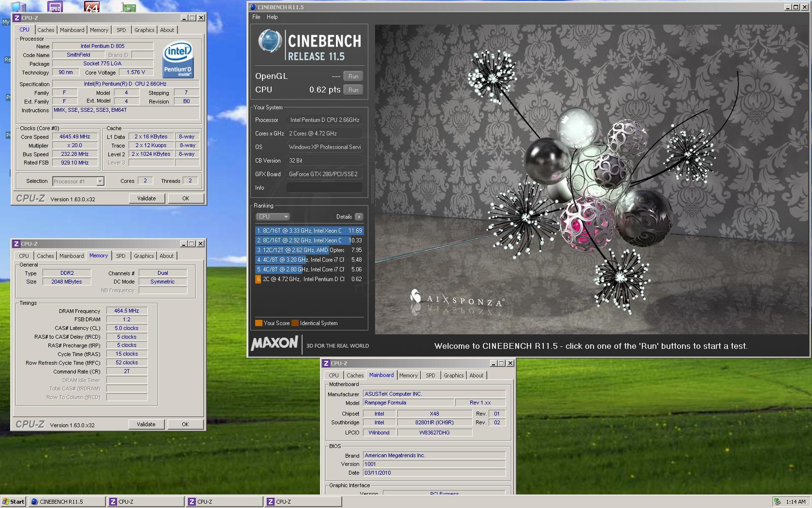The height and width of the screenshot is (508, 812).
Task: Select ranking row 5 Core i7 2.80 GHz
Action: [x=309, y=269]
